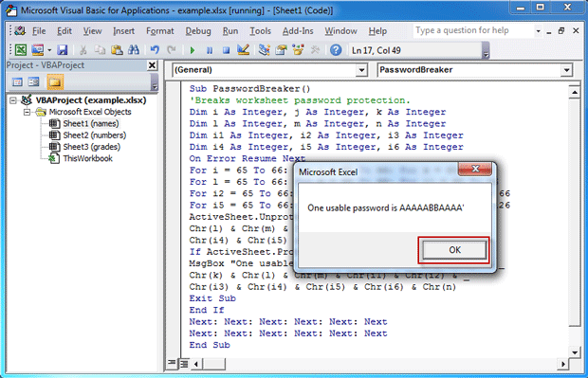
Task: Select ThisWorkbook in project tree
Action: point(88,158)
